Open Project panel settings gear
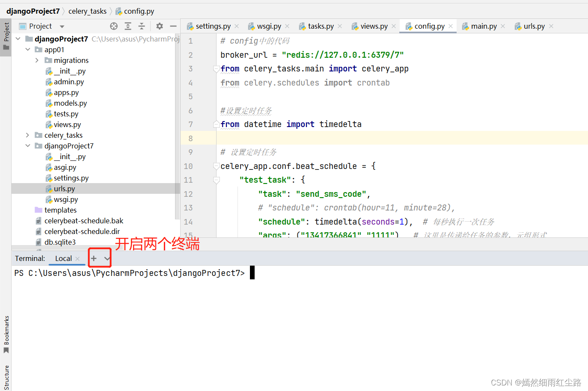Image resolution: width=588 pixels, height=391 pixels. pyautogui.click(x=159, y=26)
